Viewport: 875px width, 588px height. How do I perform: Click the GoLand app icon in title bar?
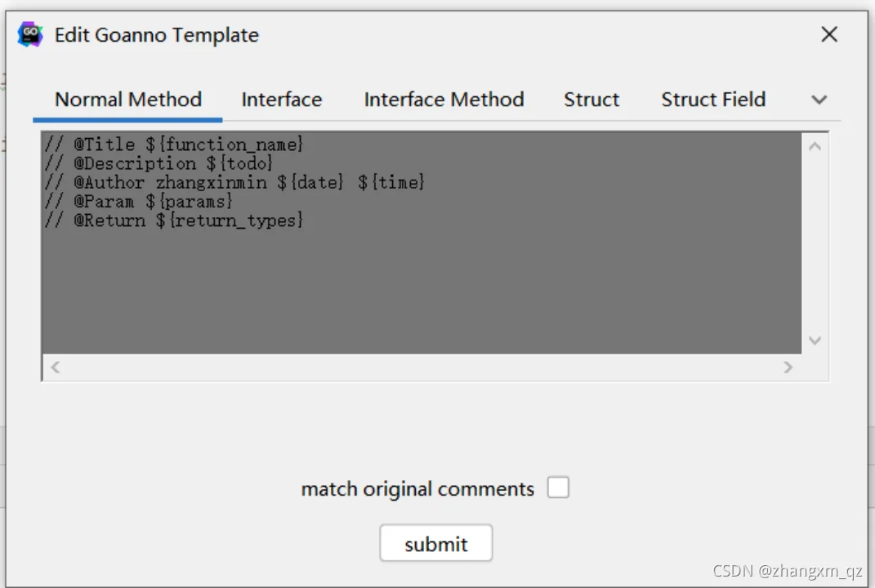pyautogui.click(x=30, y=34)
